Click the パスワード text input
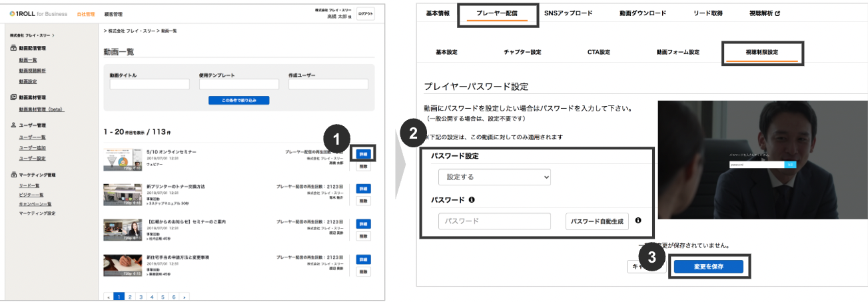This screenshot has height=302, width=868. tap(494, 221)
